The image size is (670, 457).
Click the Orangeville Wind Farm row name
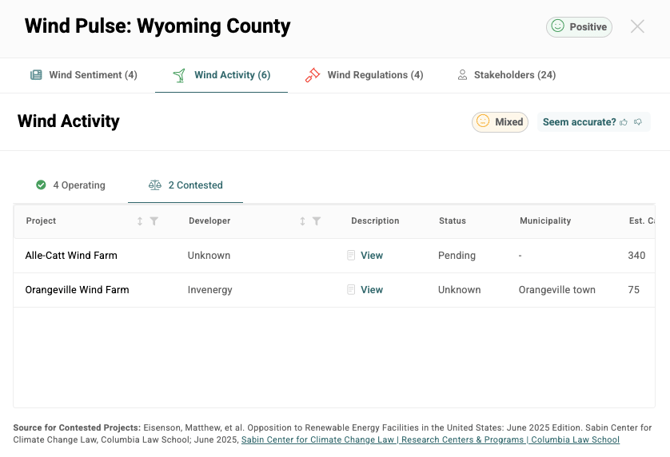(x=77, y=290)
